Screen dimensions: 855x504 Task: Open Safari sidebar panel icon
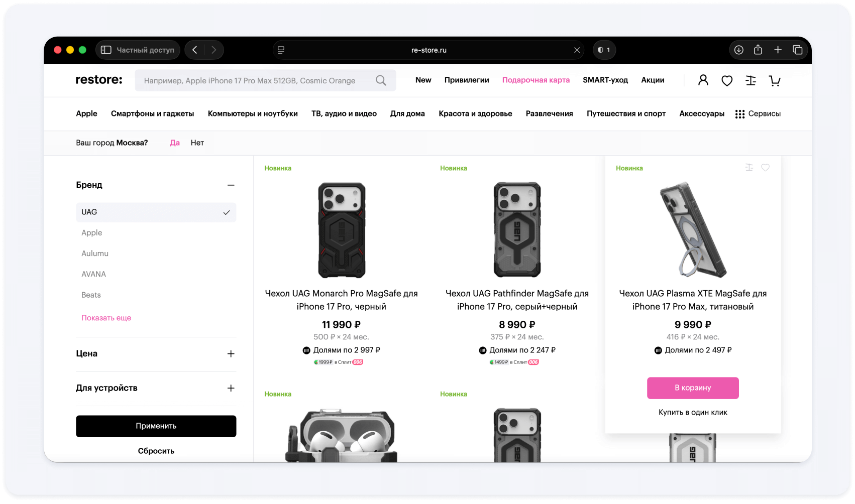point(106,50)
